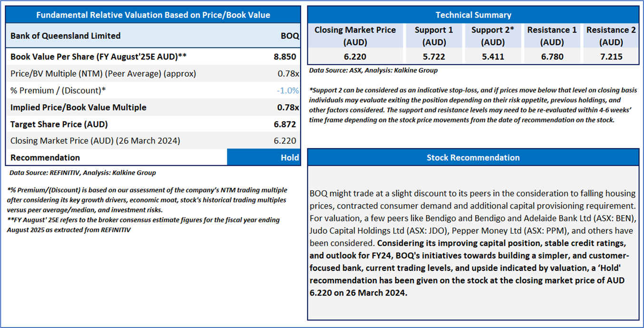Click 'Data Source: ASX' note
Viewport: 644px width, 328px height.
373,70
